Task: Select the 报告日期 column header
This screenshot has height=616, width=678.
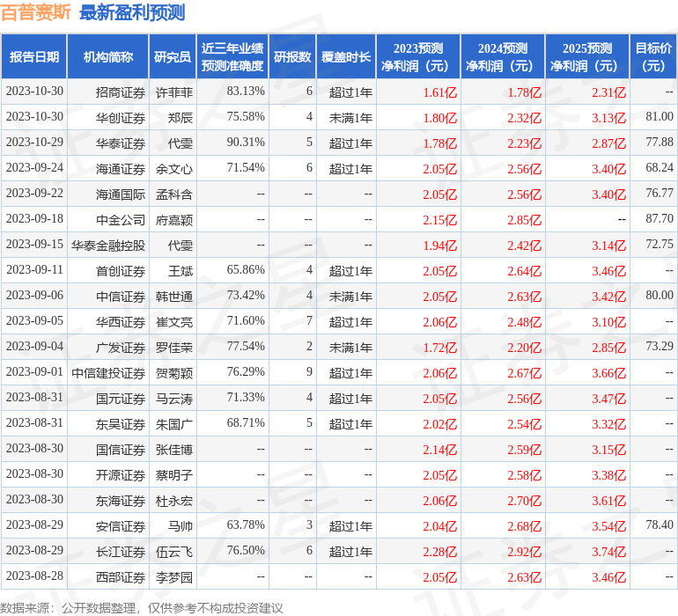Action: click(x=34, y=57)
